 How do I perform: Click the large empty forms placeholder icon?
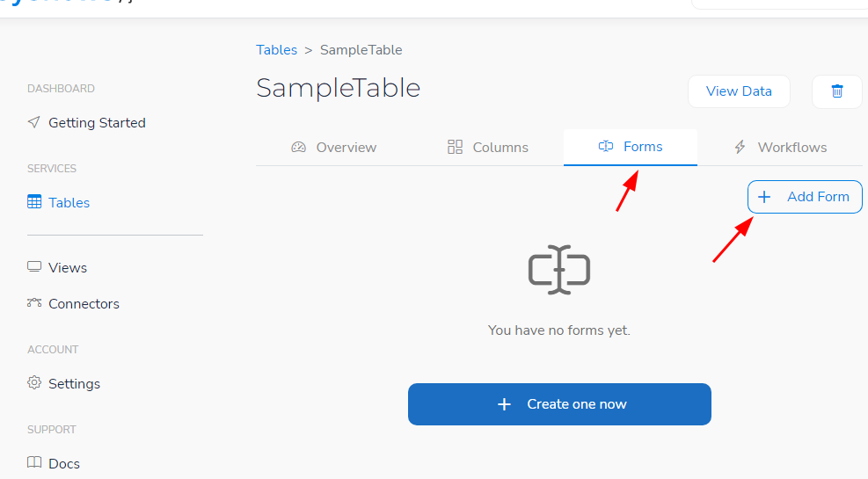point(559,270)
